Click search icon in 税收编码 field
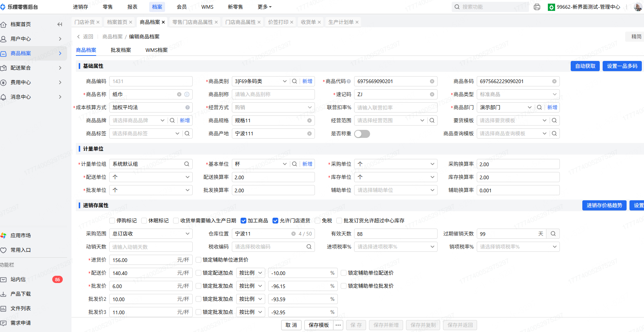 [309, 247]
